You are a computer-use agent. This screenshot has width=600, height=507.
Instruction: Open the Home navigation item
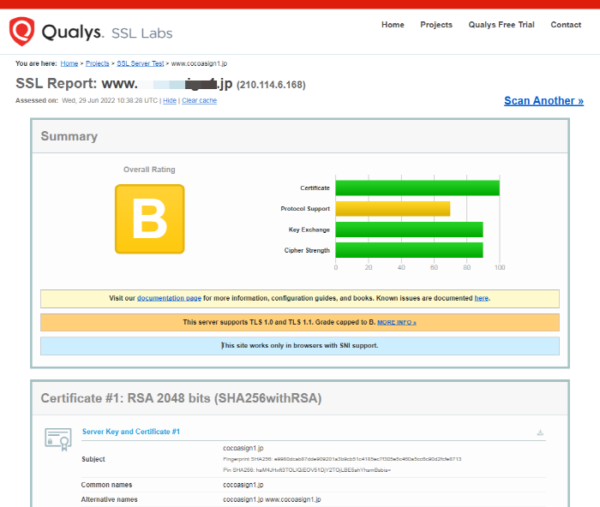[x=393, y=25]
